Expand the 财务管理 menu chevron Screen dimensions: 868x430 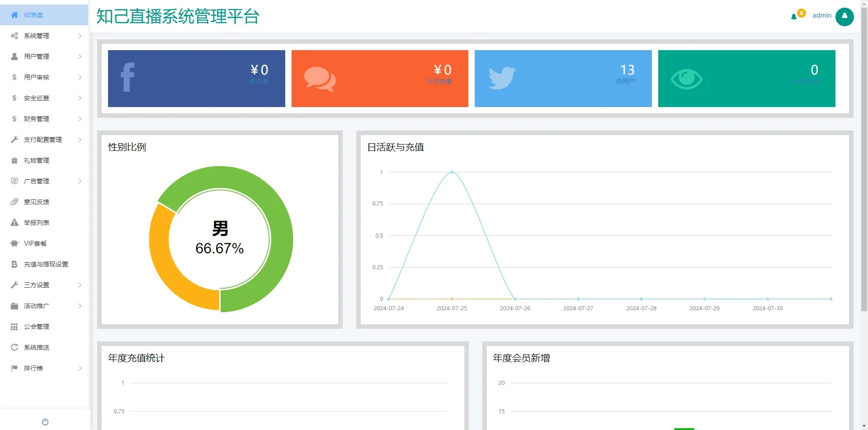(80, 119)
